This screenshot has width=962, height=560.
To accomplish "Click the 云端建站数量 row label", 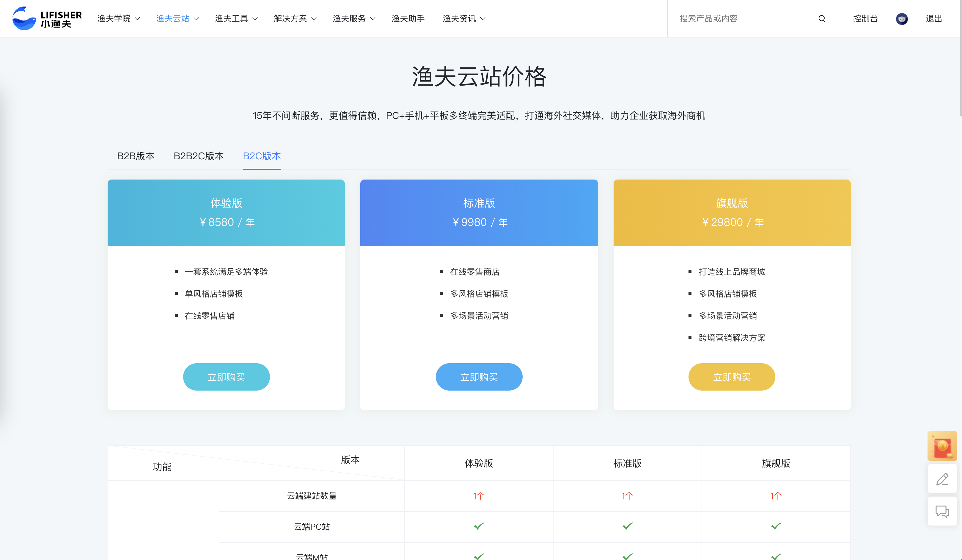I will pos(312,495).
